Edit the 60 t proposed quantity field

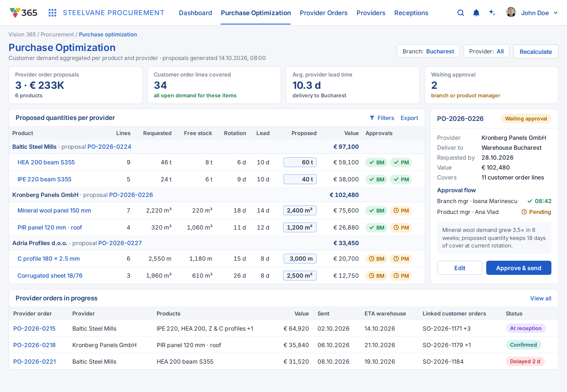tap(300, 162)
